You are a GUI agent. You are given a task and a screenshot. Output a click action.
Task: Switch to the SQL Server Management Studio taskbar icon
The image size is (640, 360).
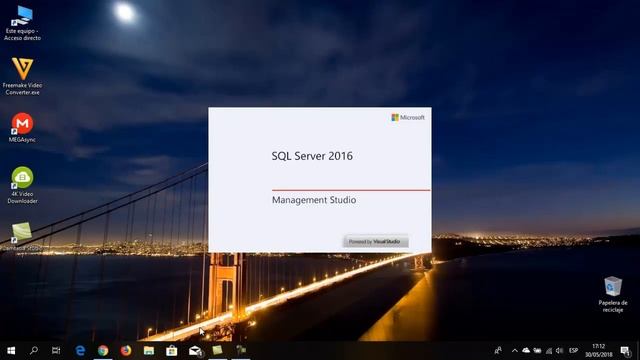241,351
